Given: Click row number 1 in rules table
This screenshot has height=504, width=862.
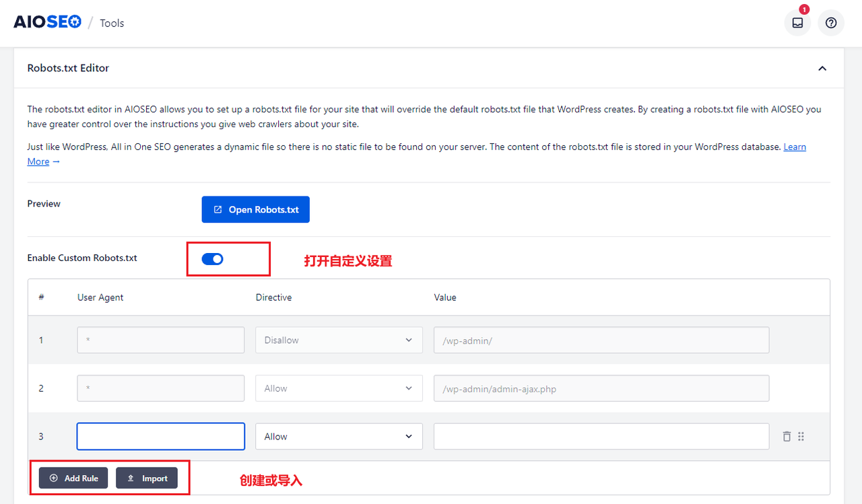Looking at the screenshot, I should (41, 340).
